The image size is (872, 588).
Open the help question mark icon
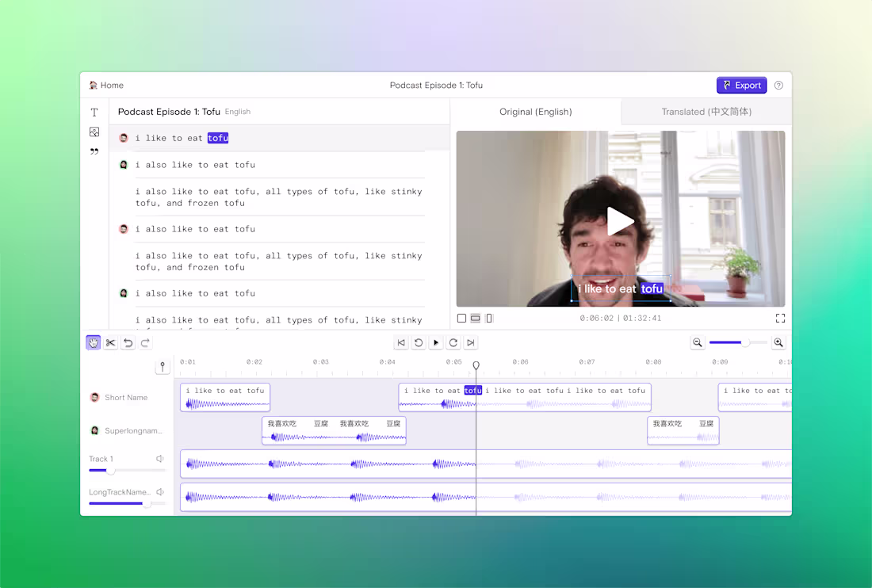(x=778, y=85)
